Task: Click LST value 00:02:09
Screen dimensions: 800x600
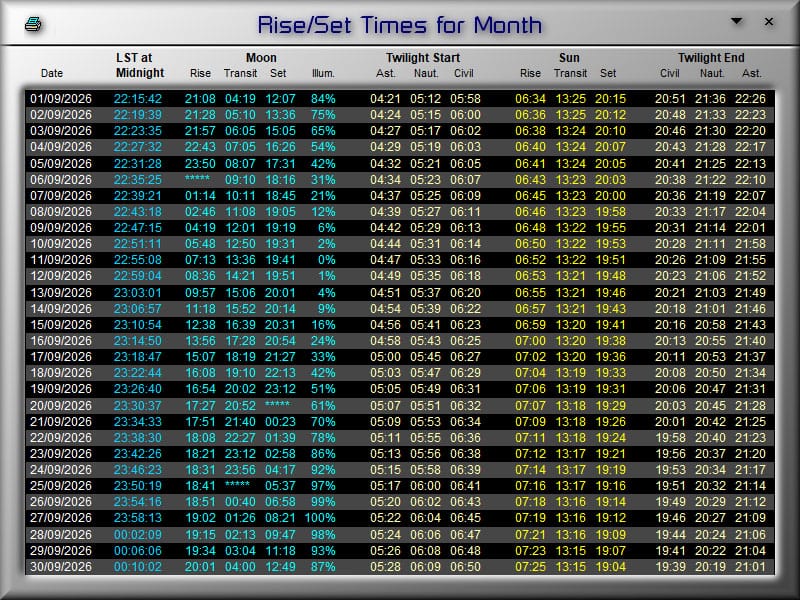Action: 138,535
